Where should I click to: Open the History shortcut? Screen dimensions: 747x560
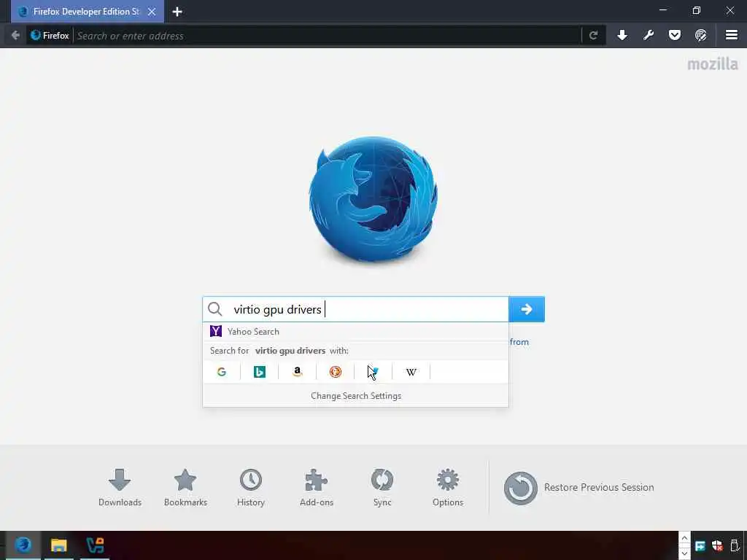tap(251, 488)
